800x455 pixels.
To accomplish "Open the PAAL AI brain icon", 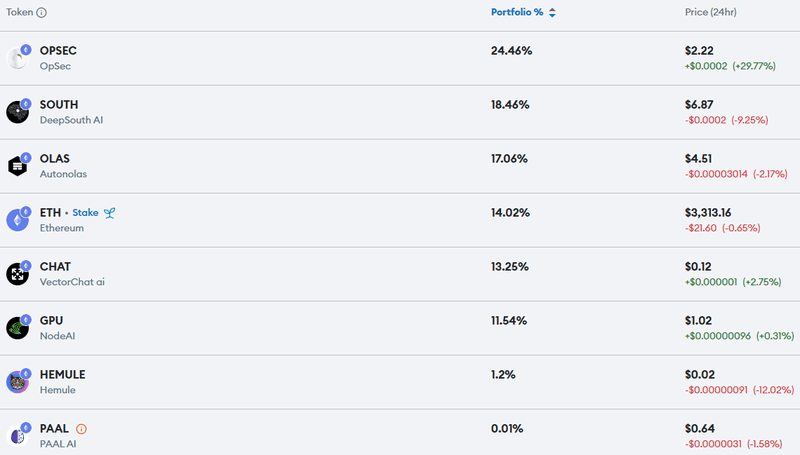I will (x=17, y=437).
